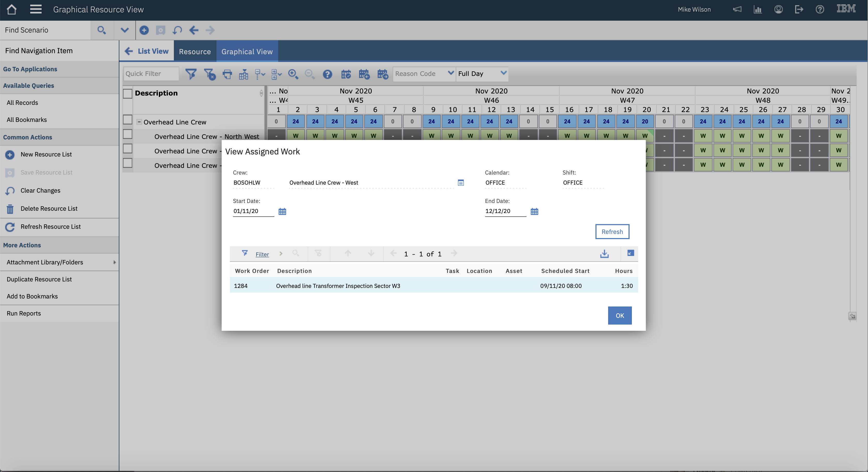
Task: Click the help question mark in toolbar
Action: [327, 74]
